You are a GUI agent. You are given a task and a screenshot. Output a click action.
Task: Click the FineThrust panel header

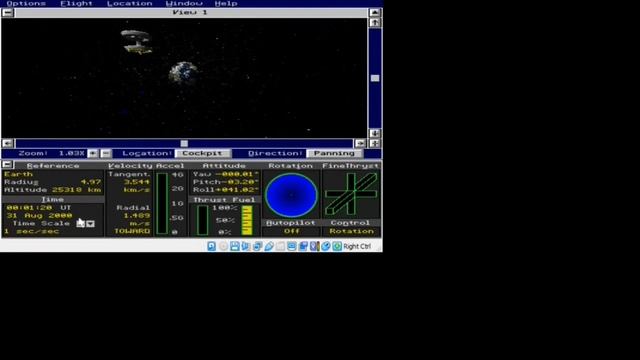pyautogui.click(x=351, y=166)
